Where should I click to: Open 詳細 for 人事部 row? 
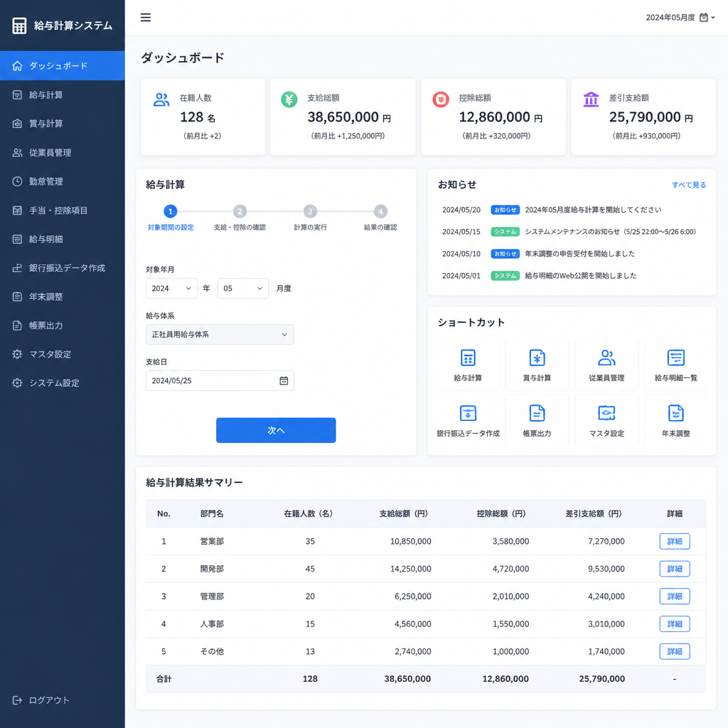click(675, 624)
